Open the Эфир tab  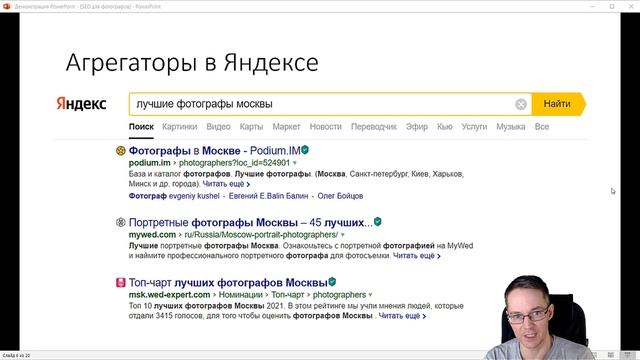click(417, 127)
